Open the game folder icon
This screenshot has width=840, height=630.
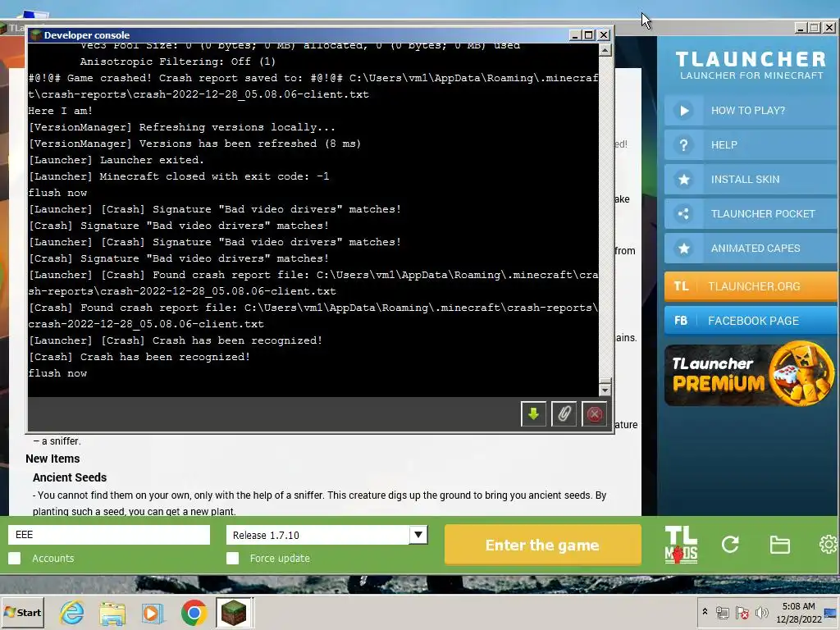pos(779,545)
